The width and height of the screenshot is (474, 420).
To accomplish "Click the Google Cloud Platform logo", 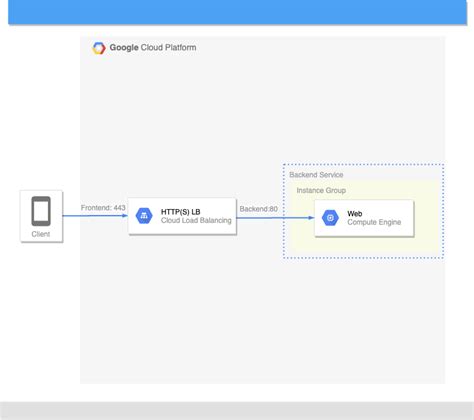I will 99,48.
